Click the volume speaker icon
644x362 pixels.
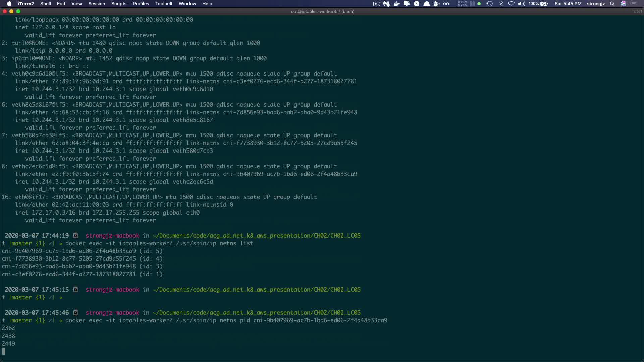click(x=521, y=4)
